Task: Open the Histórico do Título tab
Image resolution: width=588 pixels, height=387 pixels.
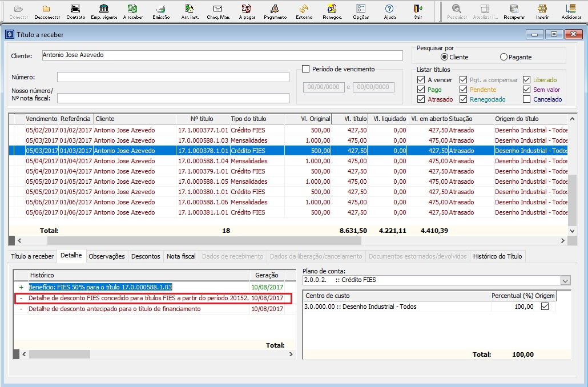Action: [x=497, y=256]
